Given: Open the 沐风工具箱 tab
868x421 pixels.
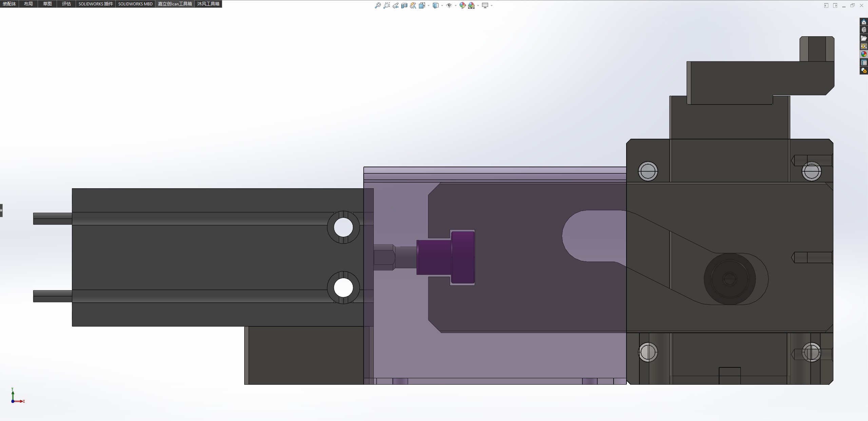Looking at the screenshot, I should point(208,4).
